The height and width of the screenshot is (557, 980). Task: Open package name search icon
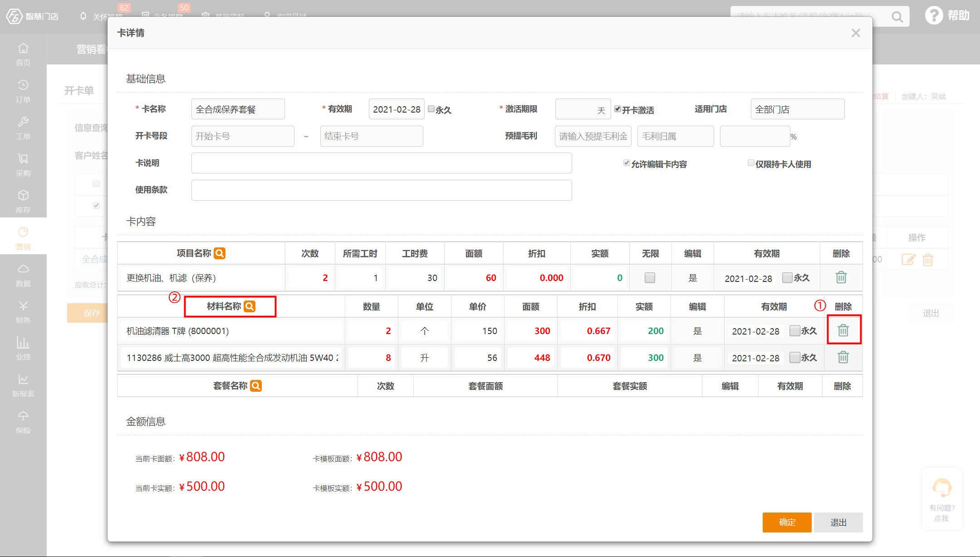[x=256, y=386]
